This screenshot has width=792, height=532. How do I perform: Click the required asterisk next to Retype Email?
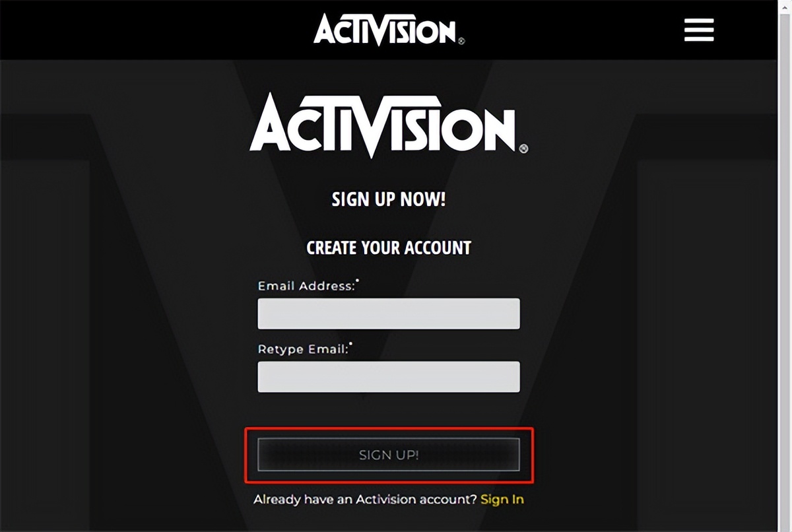(350, 343)
